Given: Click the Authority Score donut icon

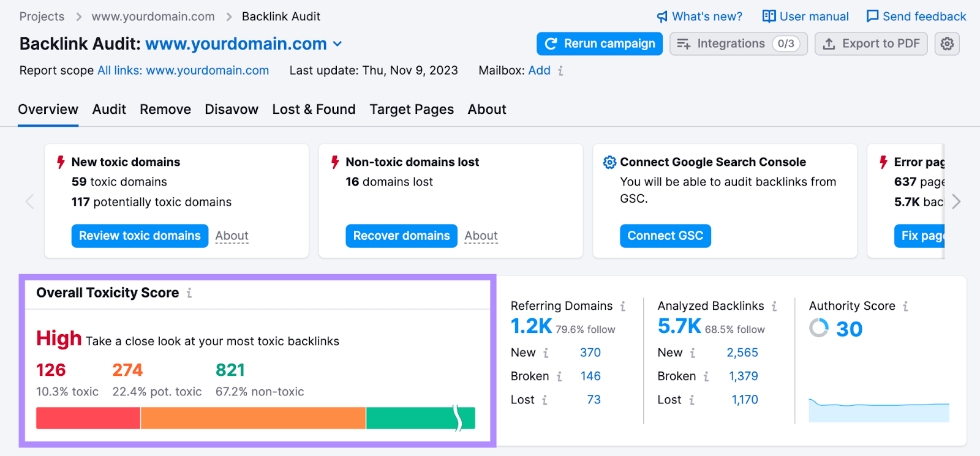Looking at the screenshot, I should pos(819,328).
